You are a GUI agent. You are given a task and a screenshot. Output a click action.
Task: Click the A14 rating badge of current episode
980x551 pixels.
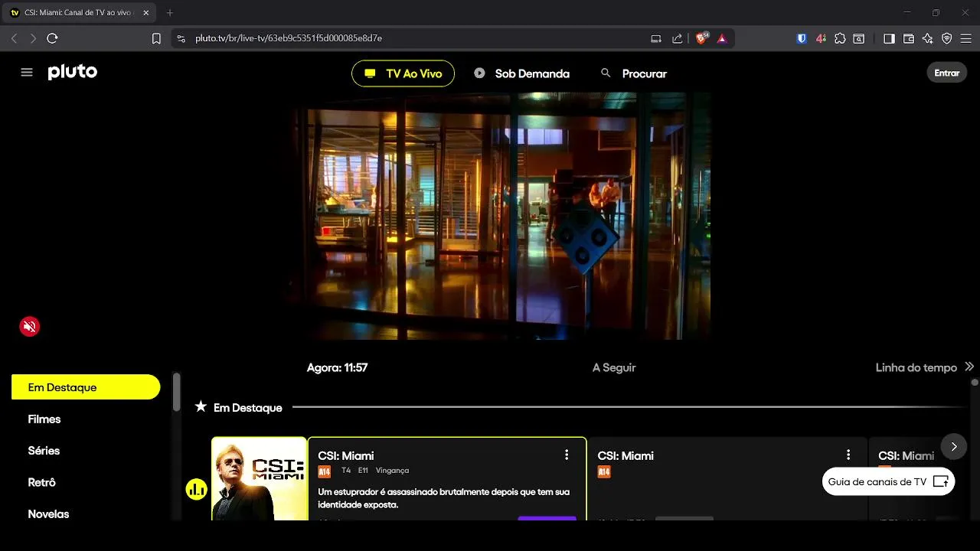click(x=324, y=471)
